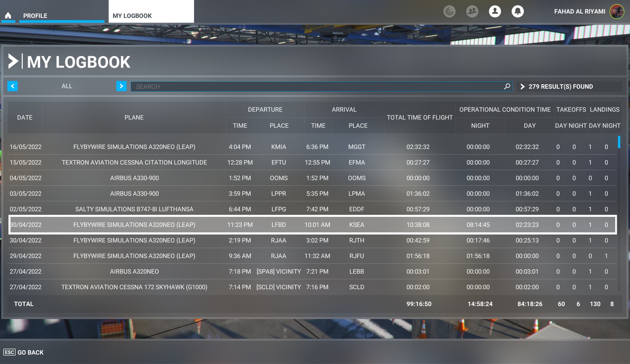Switch filter to previous with left arrow
Viewport: 630px width, 364px height.
12,86
